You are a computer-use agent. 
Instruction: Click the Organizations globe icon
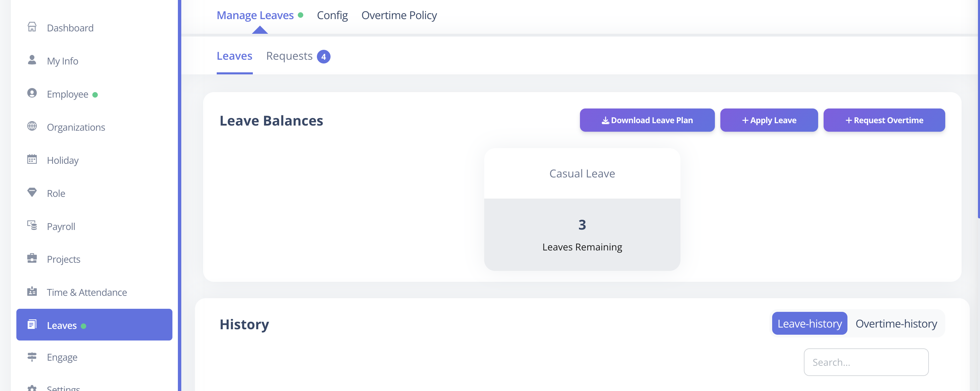32,126
